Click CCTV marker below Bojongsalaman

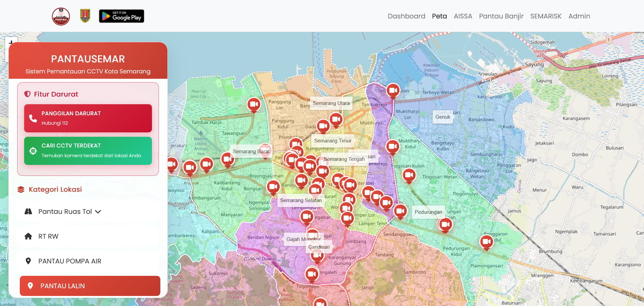tap(273, 186)
